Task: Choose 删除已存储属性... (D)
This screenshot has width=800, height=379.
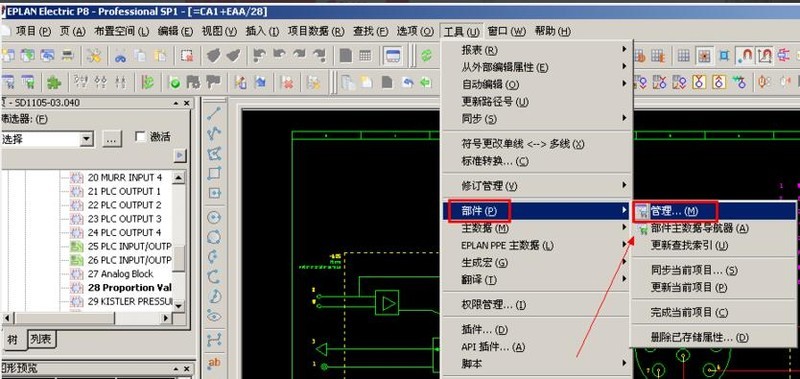Action: [714, 337]
